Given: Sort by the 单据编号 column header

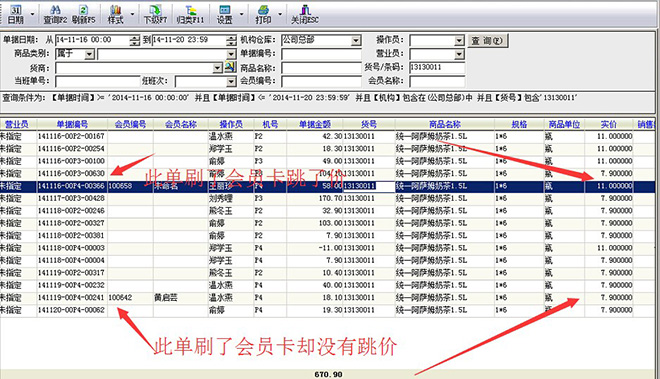Looking at the screenshot, I should pos(72,124).
